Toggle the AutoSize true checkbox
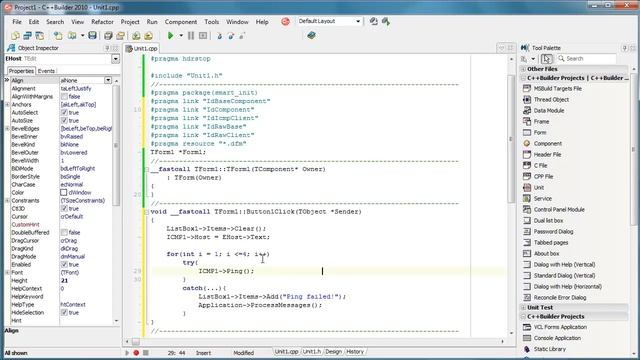The image size is (640, 360). tap(64, 121)
